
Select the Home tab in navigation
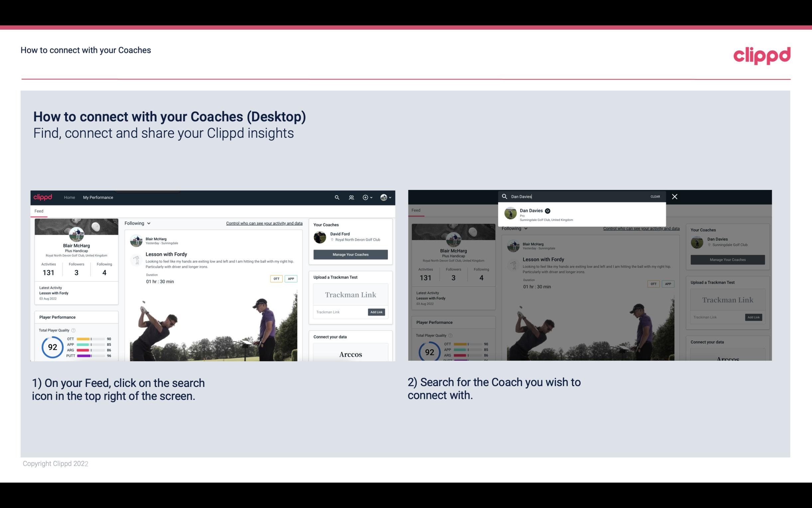[x=69, y=197]
